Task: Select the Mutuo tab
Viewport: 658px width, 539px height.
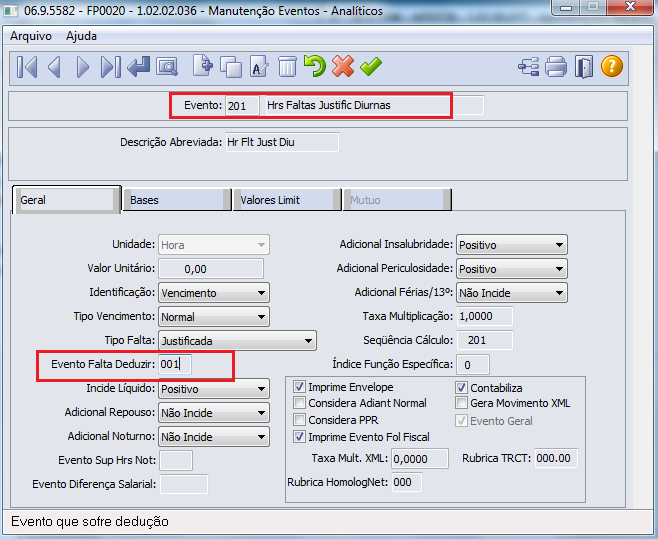Action: [397, 200]
